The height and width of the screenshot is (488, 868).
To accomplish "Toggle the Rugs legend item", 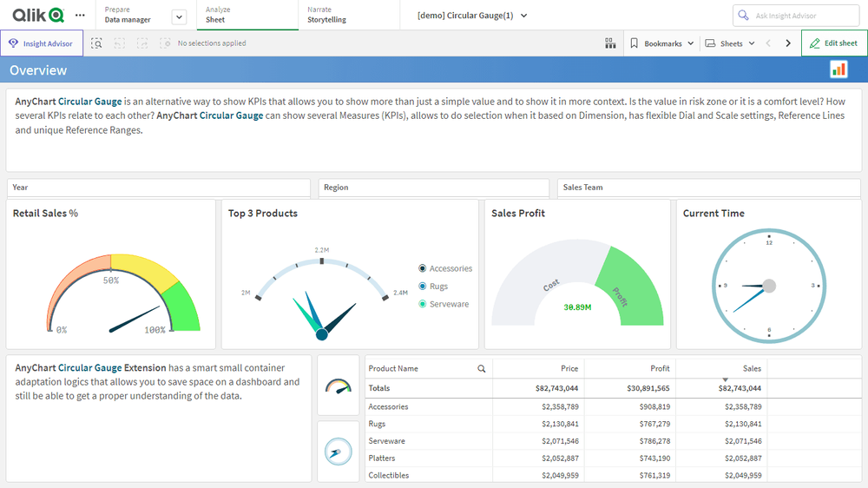I will (438, 287).
